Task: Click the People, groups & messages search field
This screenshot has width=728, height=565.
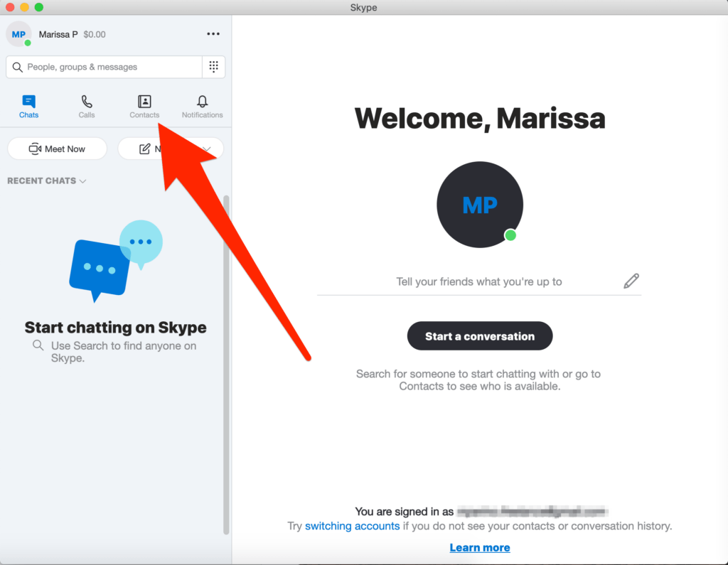Action: (107, 67)
